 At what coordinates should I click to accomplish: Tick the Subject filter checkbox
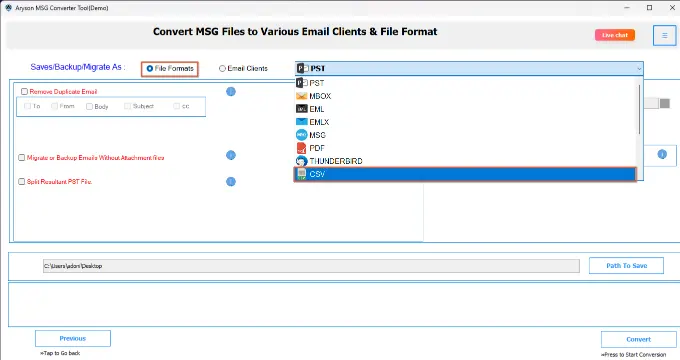[127, 106]
